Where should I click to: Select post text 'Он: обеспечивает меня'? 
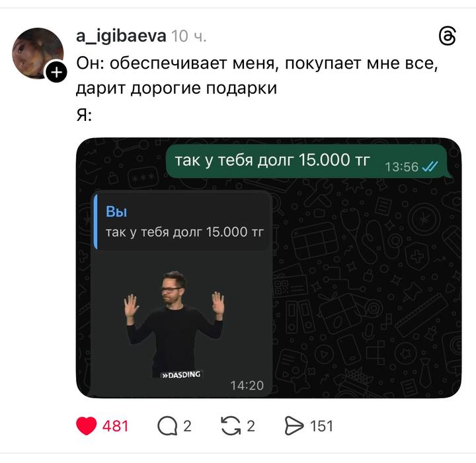point(175,63)
